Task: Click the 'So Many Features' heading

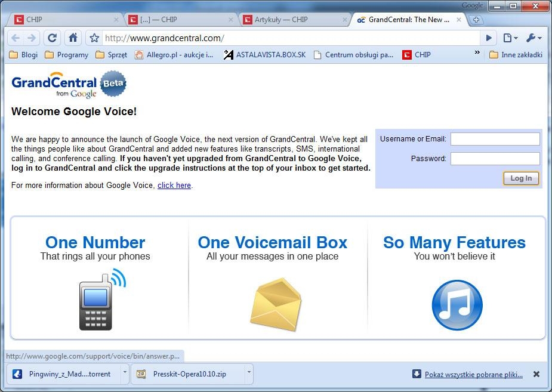Action: 454,242
